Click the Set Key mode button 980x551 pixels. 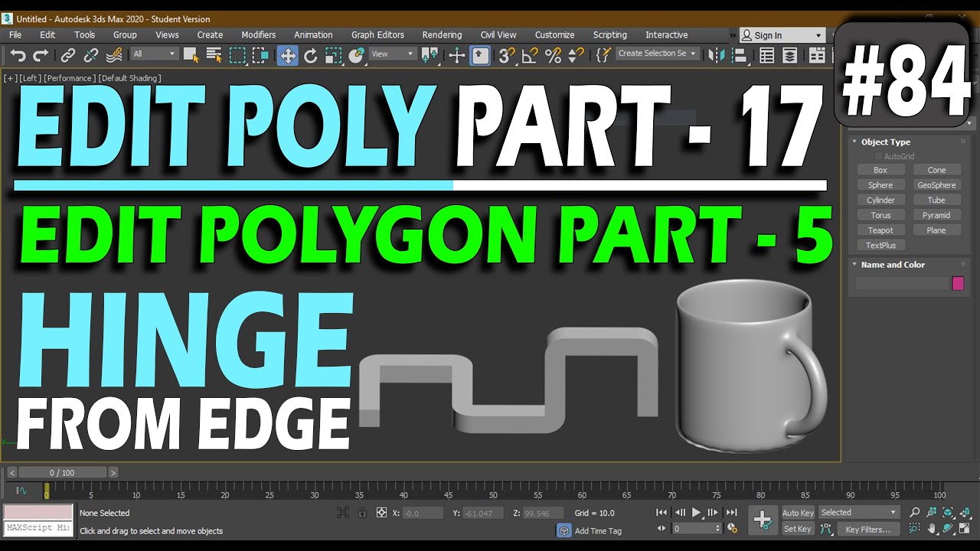[x=798, y=529]
